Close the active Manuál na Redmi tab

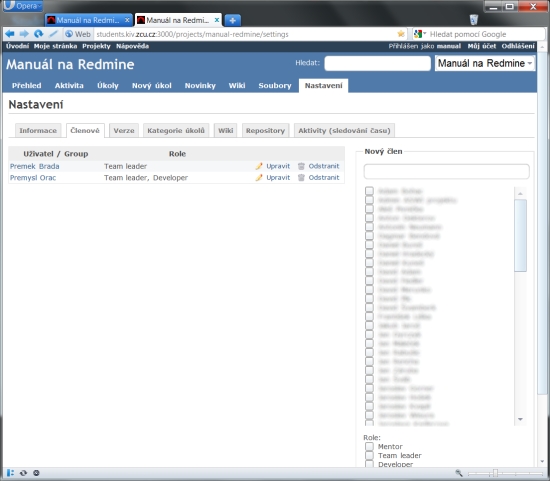pyautogui.click(x=217, y=20)
